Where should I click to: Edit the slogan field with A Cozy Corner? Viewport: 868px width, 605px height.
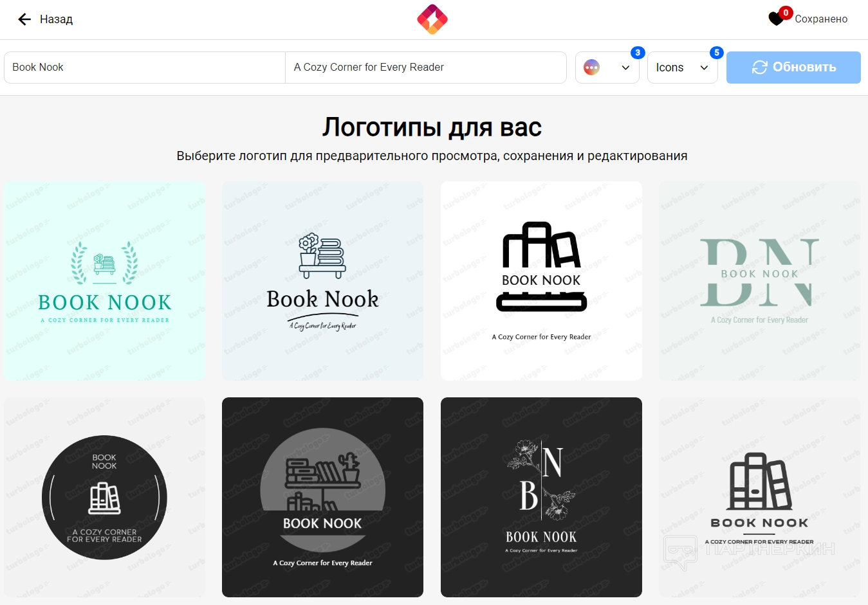426,68
